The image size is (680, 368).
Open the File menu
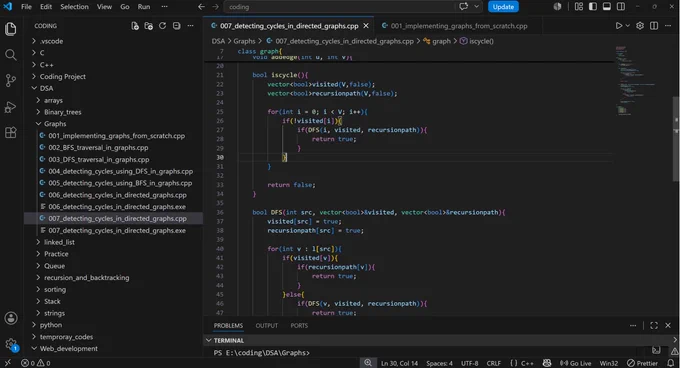pos(26,7)
